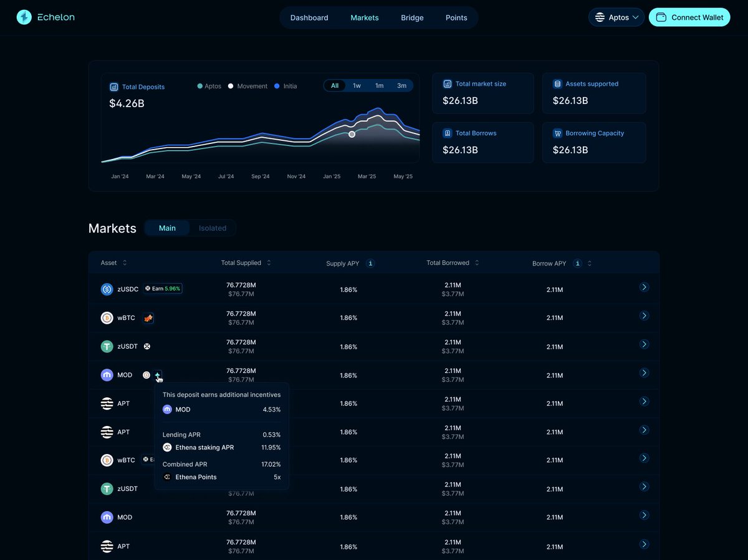
Task: Click the blue Initia legend dot
Action: [277, 86]
